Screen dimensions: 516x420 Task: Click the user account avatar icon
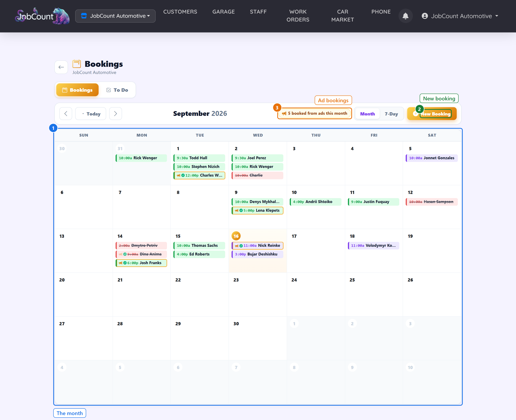tap(425, 16)
